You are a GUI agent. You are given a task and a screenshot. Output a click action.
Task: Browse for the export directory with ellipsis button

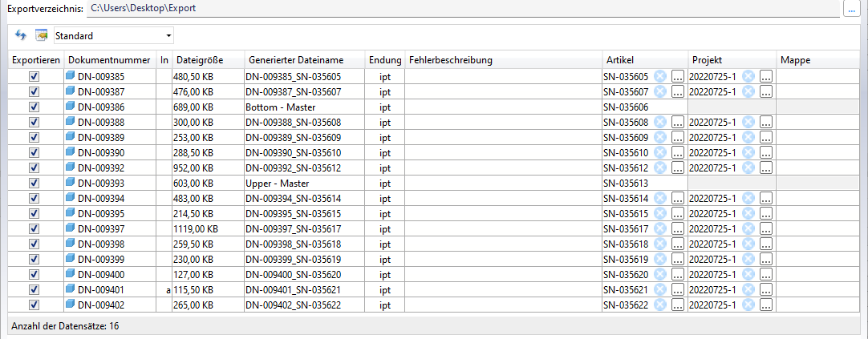853,8
